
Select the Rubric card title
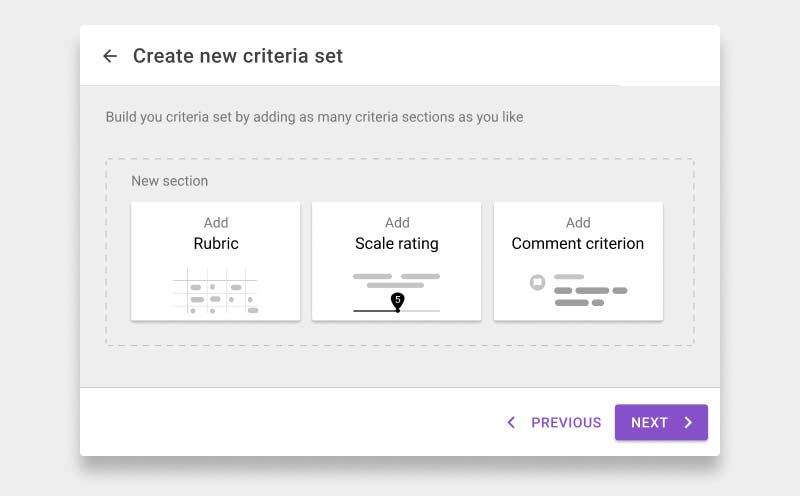click(x=216, y=243)
